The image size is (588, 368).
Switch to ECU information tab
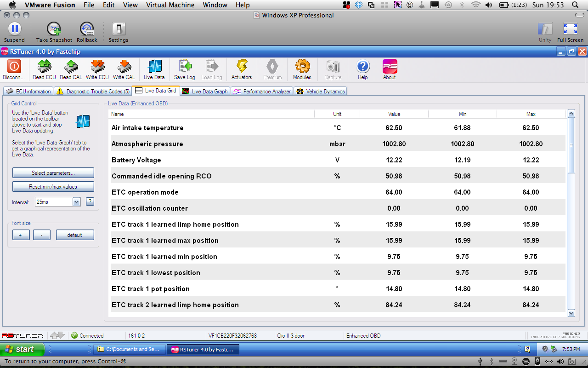(28, 91)
